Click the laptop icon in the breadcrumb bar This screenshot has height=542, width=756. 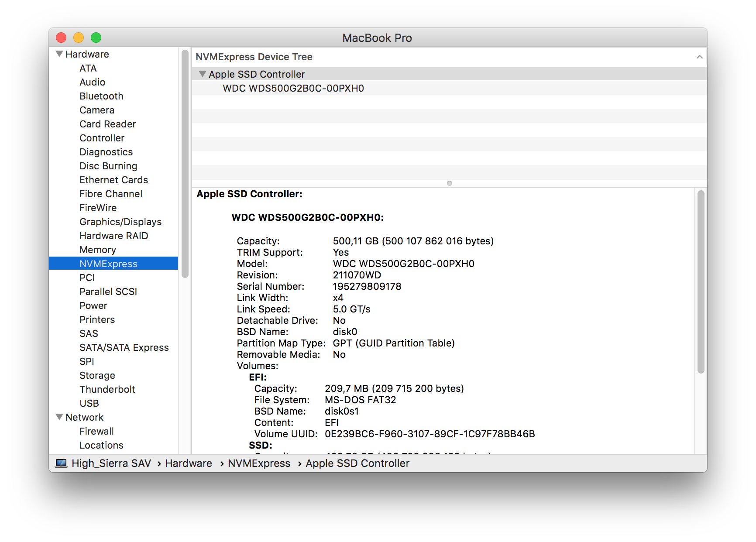click(x=62, y=463)
